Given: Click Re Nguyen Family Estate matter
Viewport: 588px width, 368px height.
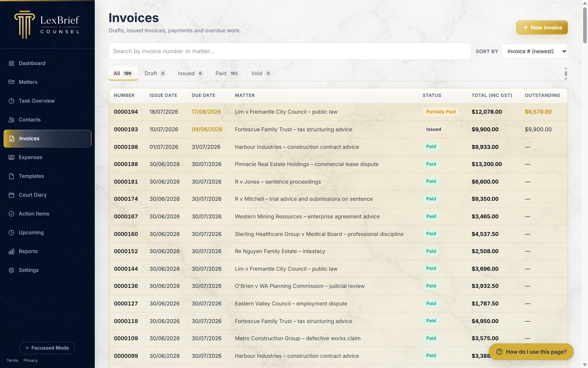Looking at the screenshot, I should point(280,251).
